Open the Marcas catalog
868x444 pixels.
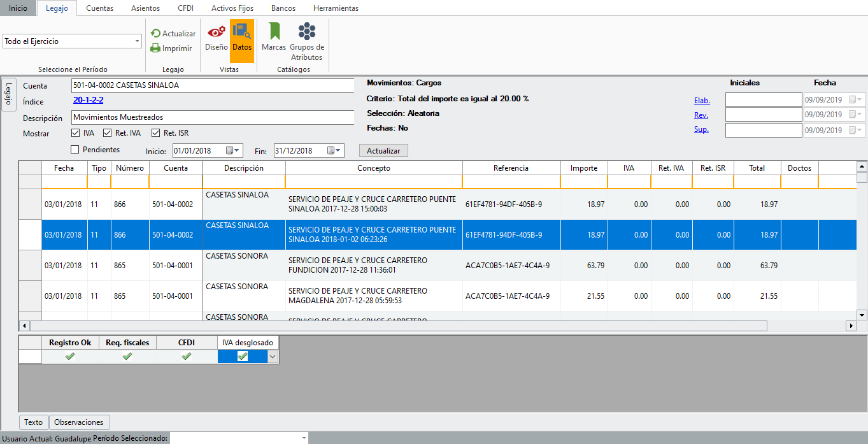(274, 32)
